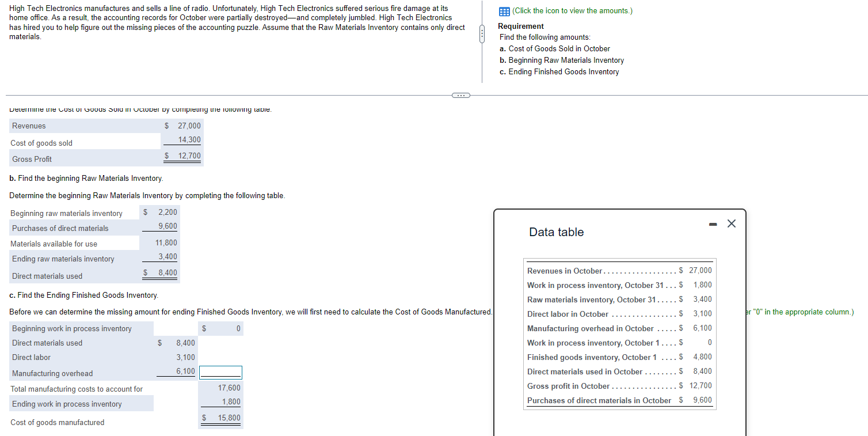The width and height of the screenshot is (868, 436).
Task: Click the 'Revenues' row label in the worksheet
Action: coord(29,126)
